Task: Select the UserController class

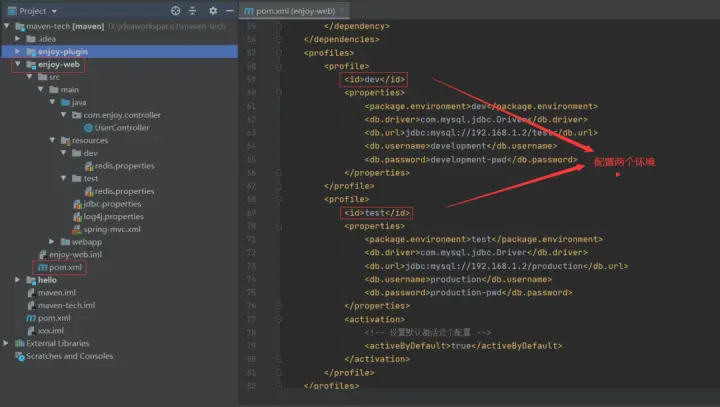Action: coord(122,128)
